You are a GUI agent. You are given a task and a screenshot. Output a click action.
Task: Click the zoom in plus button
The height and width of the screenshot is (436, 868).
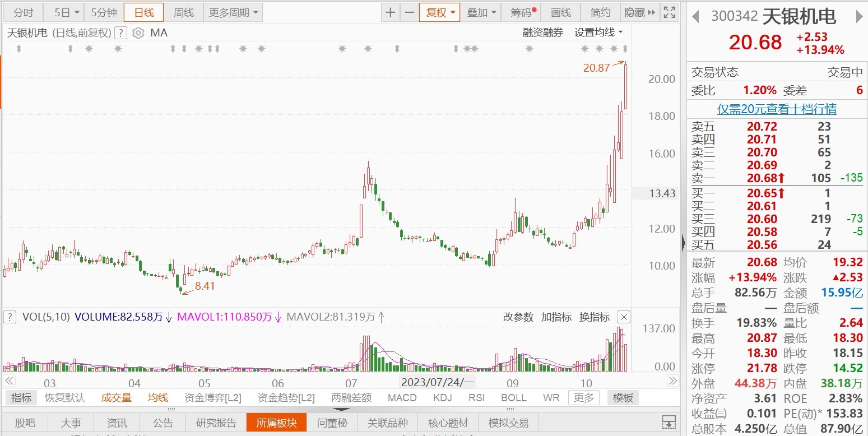[391, 12]
